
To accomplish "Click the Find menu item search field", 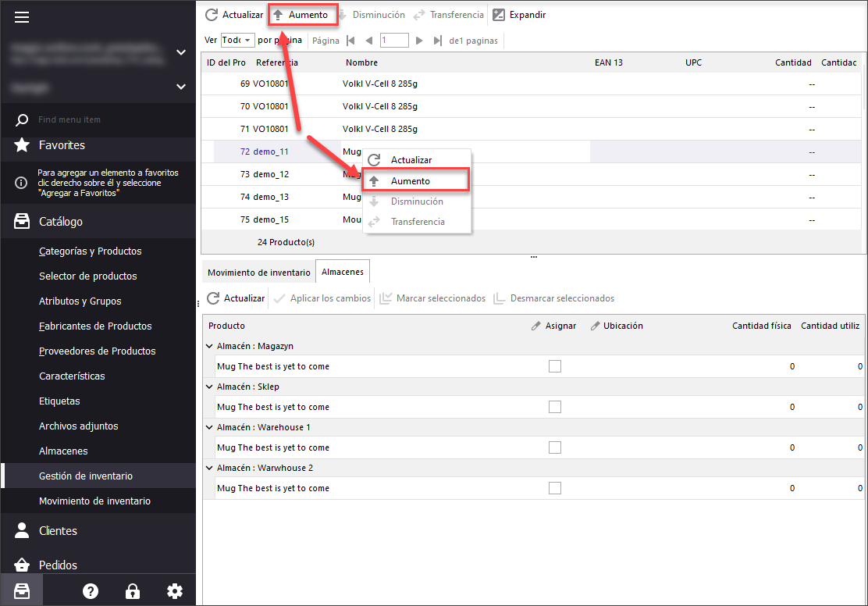I will (x=101, y=119).
